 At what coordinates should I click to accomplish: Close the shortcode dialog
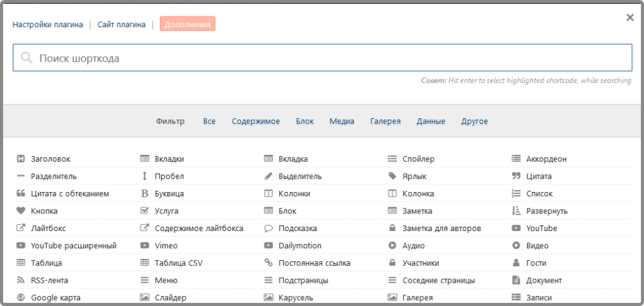click(x=630, y=18)
